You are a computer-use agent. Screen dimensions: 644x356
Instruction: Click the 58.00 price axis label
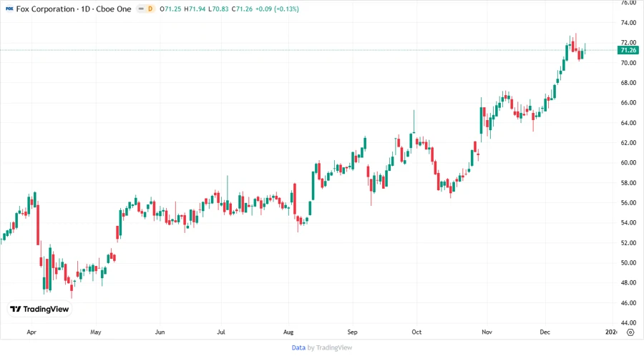pos(628,182)
